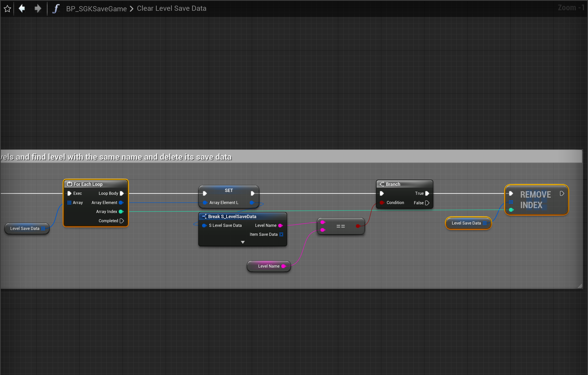Click the Branch node icon
The width and height of the screenshot is (588, 375).
(x=382, y=184)
